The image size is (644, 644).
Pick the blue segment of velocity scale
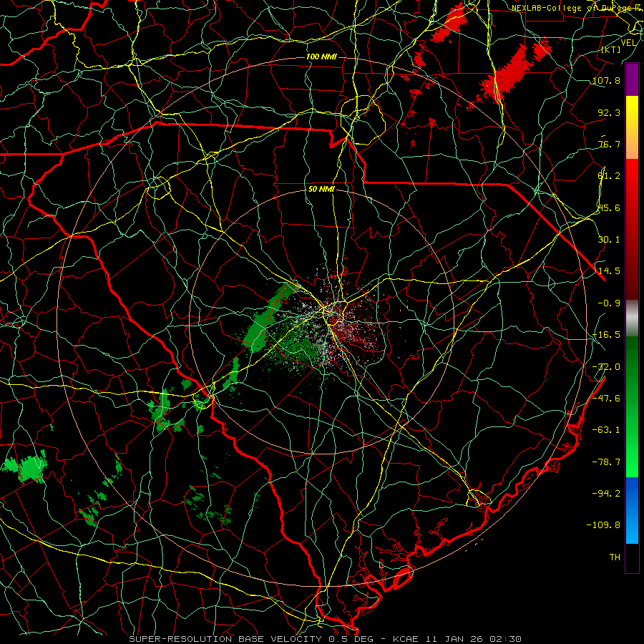(x=632, y=510)
